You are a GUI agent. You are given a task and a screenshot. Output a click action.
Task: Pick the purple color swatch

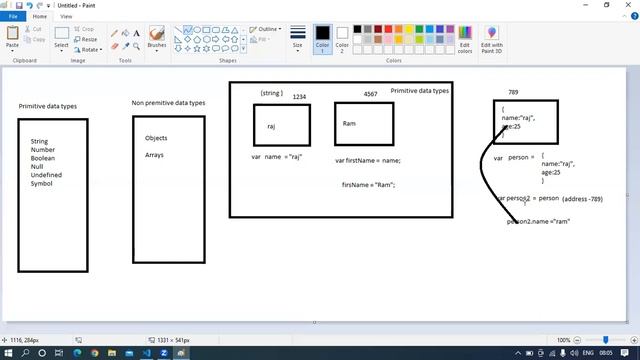[450, 29]
